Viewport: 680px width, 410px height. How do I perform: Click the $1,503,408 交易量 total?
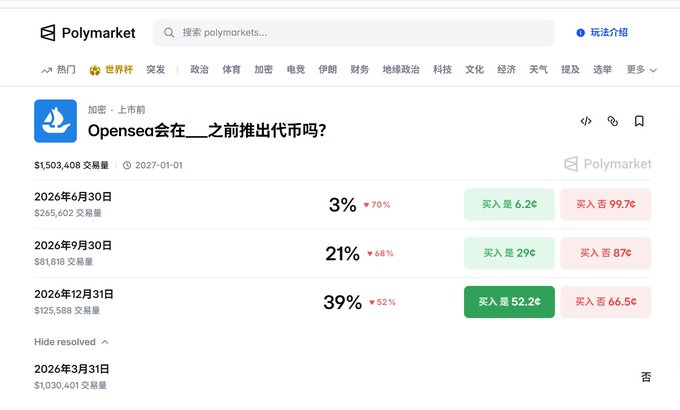(72, 165)
